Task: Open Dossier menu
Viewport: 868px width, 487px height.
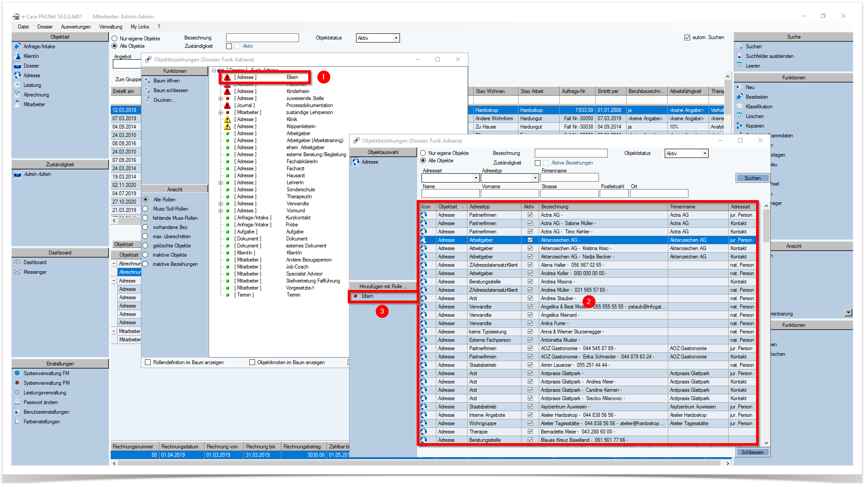Action: (x=45, y=27)
